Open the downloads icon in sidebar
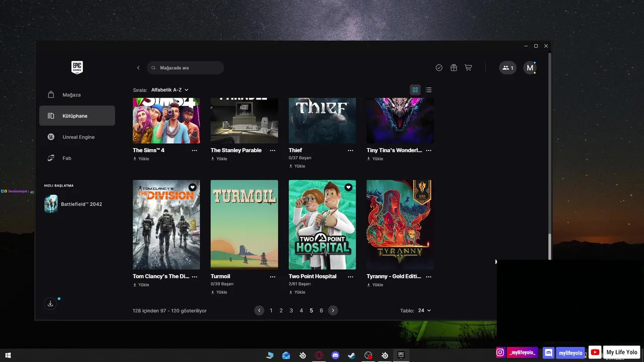This screenshot has height=362, width=644. 50,303
